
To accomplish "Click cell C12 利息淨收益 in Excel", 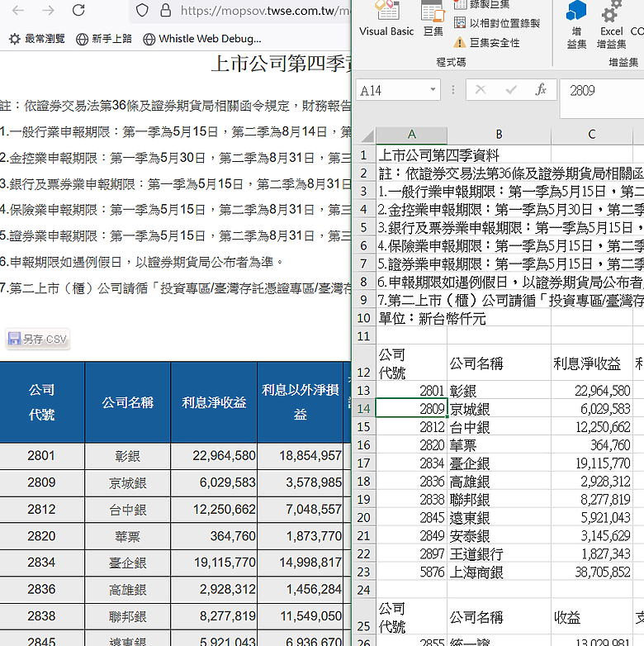I will click(x=592, y=363).
